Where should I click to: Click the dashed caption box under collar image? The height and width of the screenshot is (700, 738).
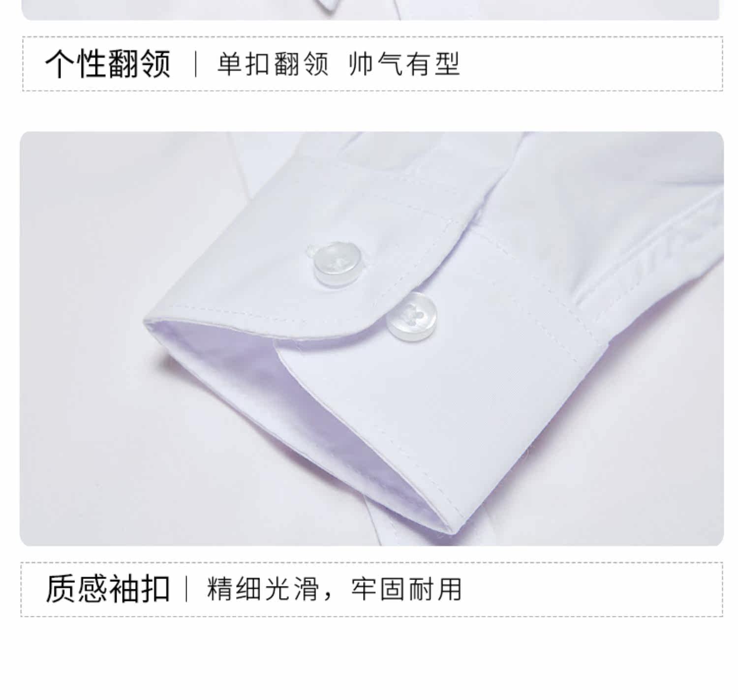(x=372, y=64)
